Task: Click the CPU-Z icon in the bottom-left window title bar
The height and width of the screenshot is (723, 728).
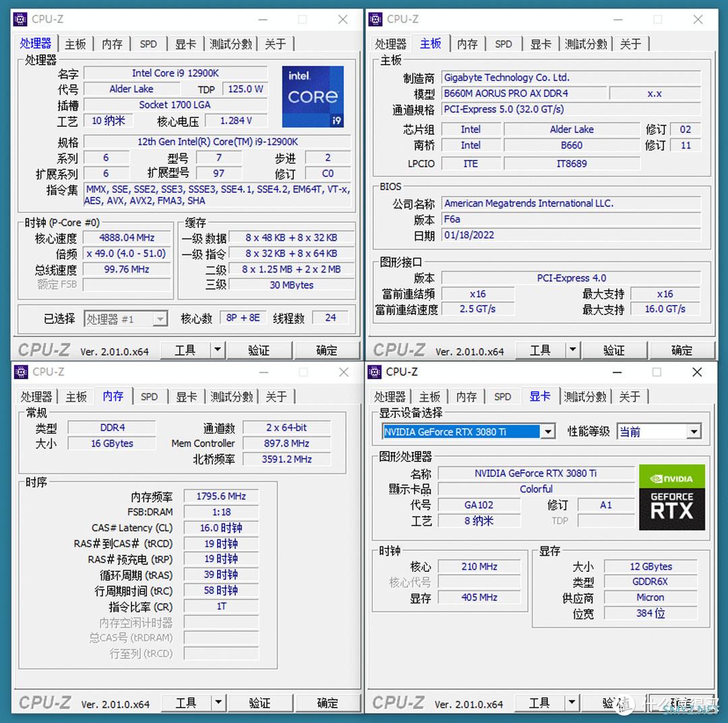Action: point(21,372)
